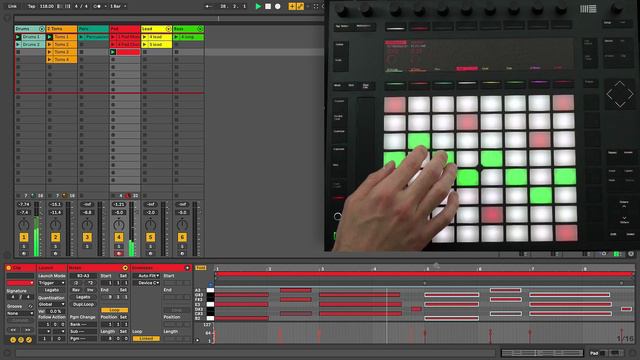Click the Envelopes box circle icon
Image resolution: width=640 pixels, height=360 pixels.
187,268
